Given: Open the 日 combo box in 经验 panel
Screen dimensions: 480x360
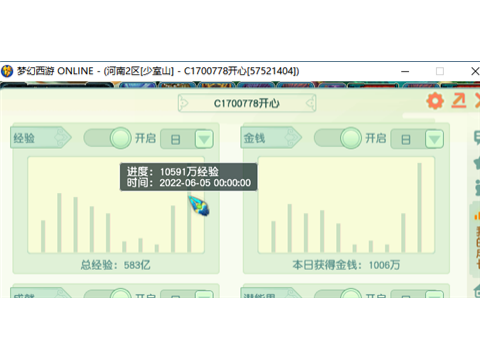Looking at the screenshot, I should [x=187, y=139].
